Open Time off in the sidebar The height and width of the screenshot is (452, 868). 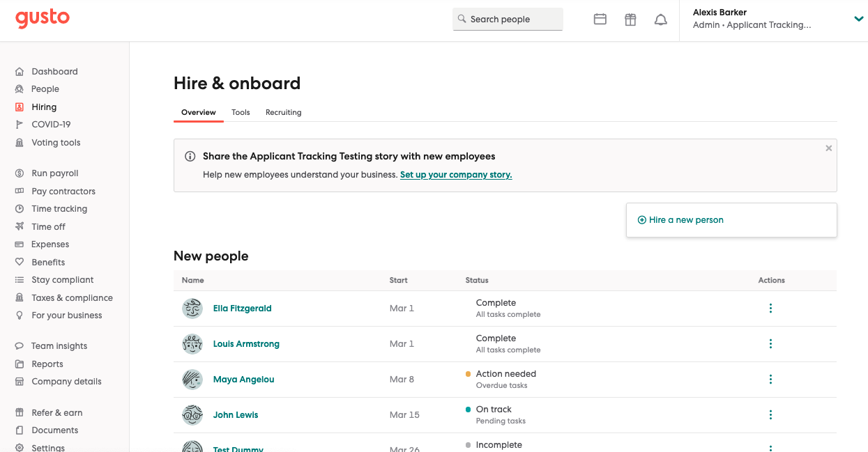pos(49,227)
